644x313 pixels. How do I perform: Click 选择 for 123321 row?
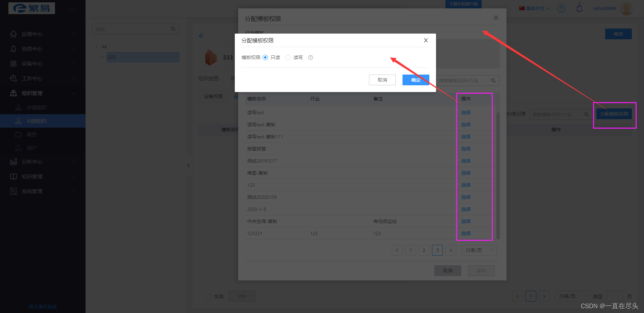coord(466,233)
